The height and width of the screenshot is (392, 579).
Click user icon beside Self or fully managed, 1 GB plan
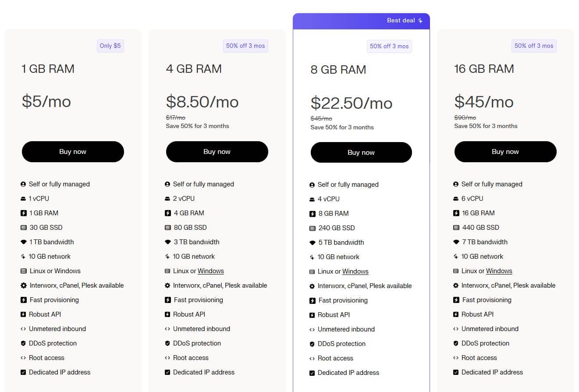[x=23, y=184]
